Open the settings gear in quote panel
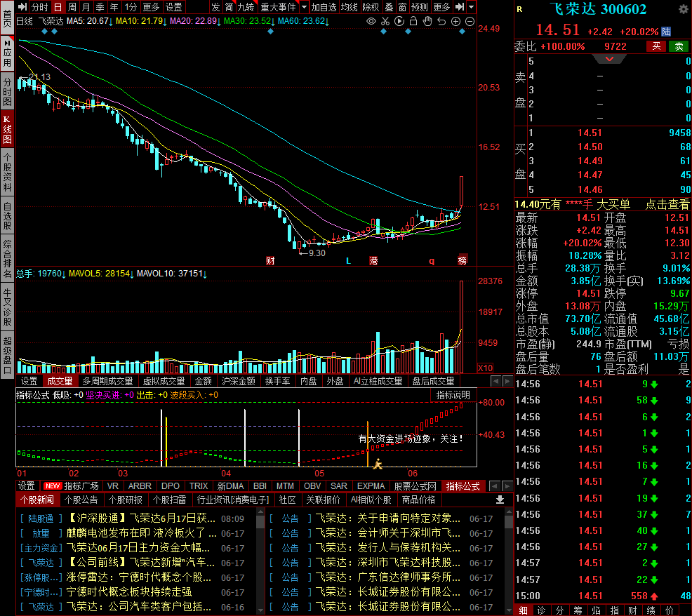 pyautogui.click(x=682, y=9)
